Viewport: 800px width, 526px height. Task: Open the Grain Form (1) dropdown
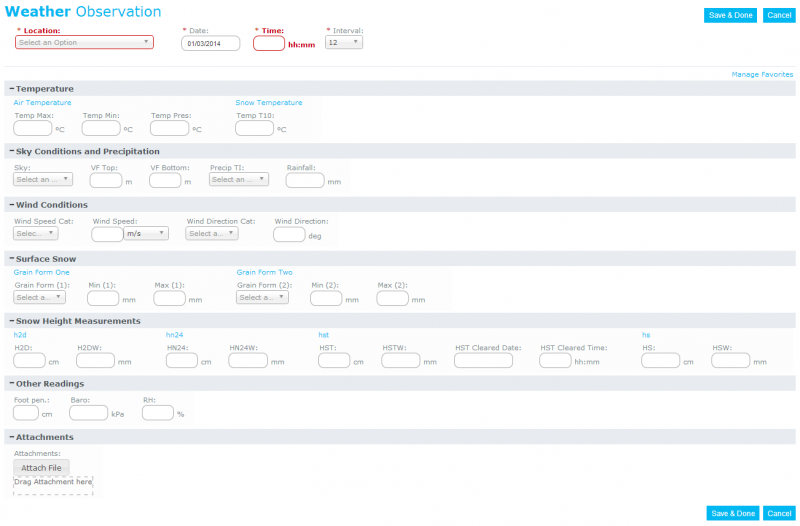[x=39, y=297]
